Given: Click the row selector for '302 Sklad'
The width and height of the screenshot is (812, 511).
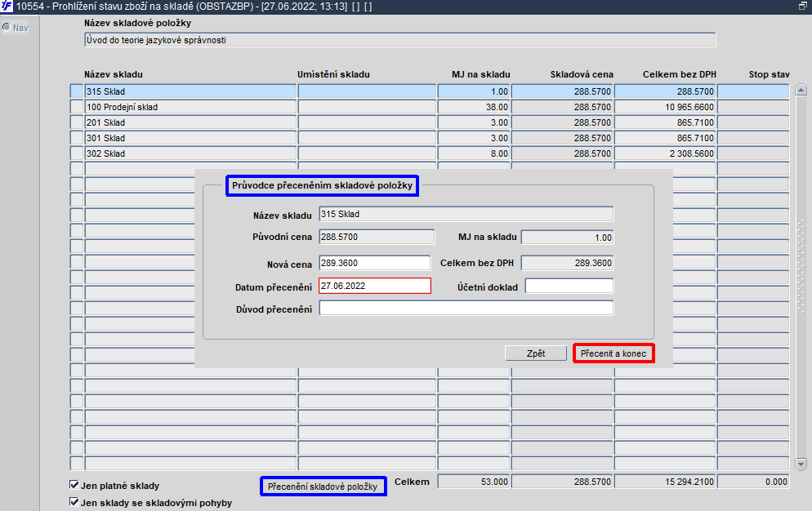Looking at the screenshot, I should (x=77, y=153).
